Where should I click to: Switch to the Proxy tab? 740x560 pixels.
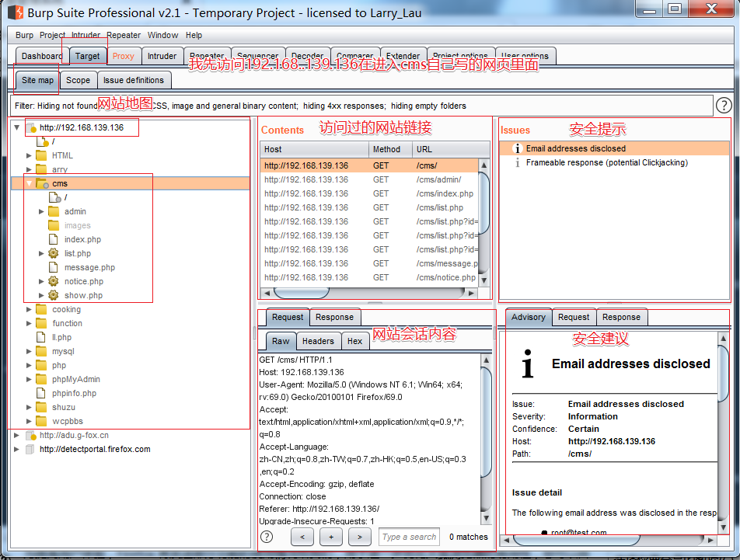tap(123, 56)
